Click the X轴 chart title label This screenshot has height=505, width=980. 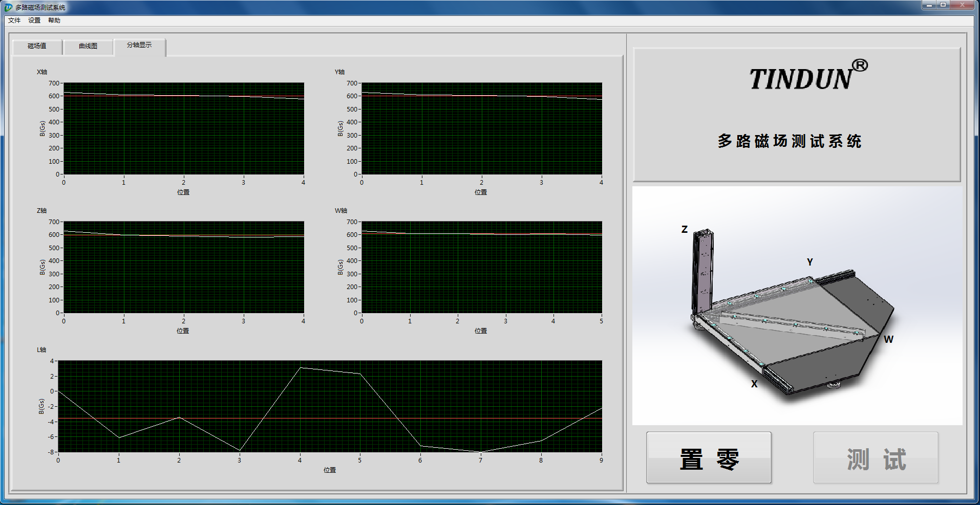point(42,72)
